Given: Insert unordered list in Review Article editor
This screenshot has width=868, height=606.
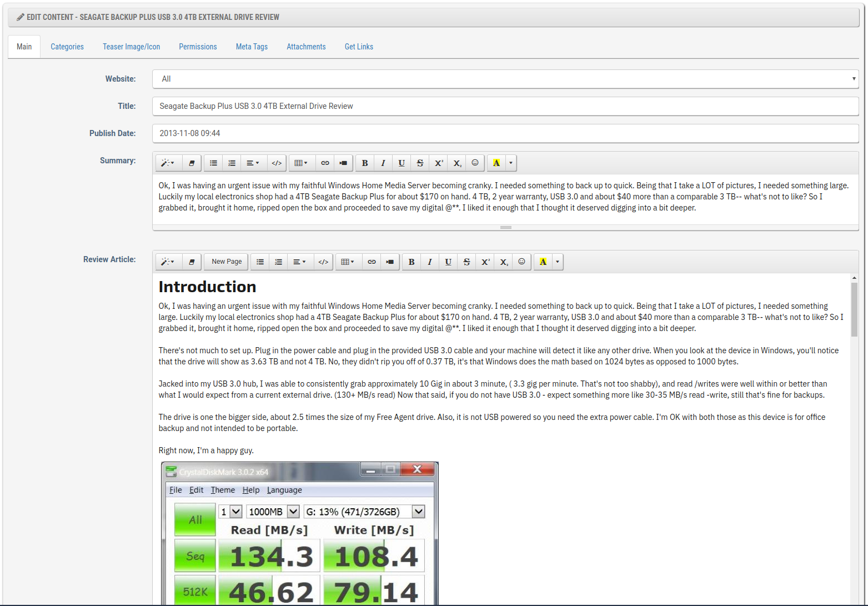Looking at the screenshot, I should pos(260,262).
